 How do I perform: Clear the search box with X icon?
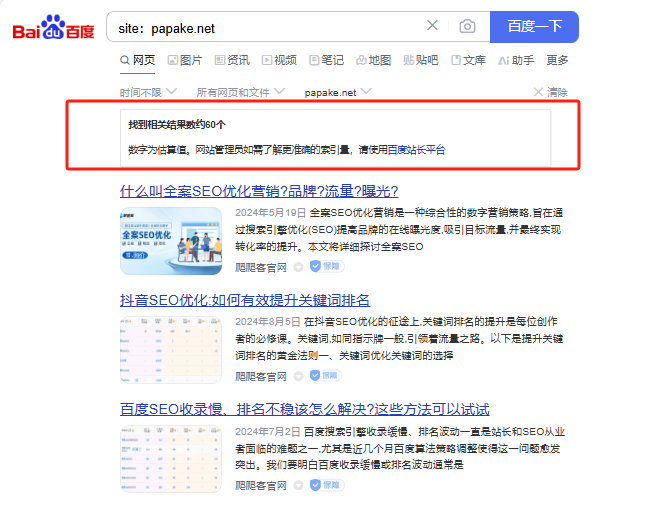[x=432, y=26]
